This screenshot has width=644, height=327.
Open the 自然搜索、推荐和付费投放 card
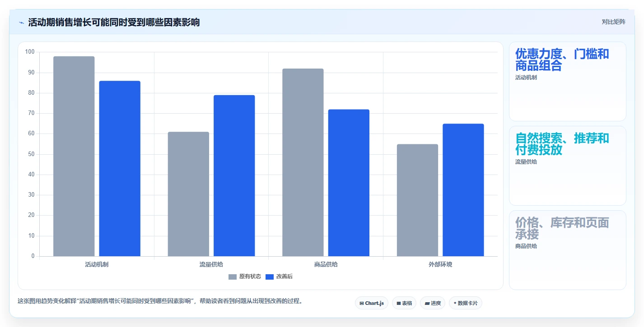coord(568,166)
